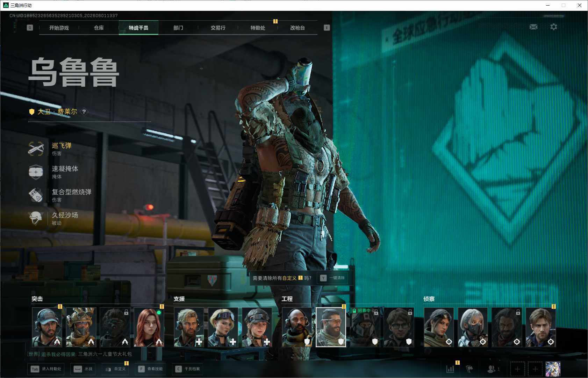Click the world chat message 三角洲六一儿童节大礼包
This screenshot has width=588, height=378.
point(105,354)
